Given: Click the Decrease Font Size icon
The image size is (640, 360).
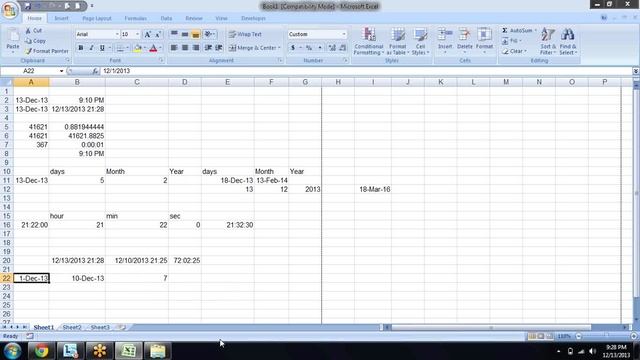Looking at the screenshot, I should pos(158,34).
